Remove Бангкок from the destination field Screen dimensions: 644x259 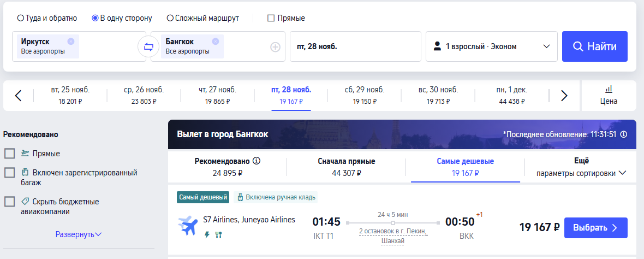pos(215,41)
